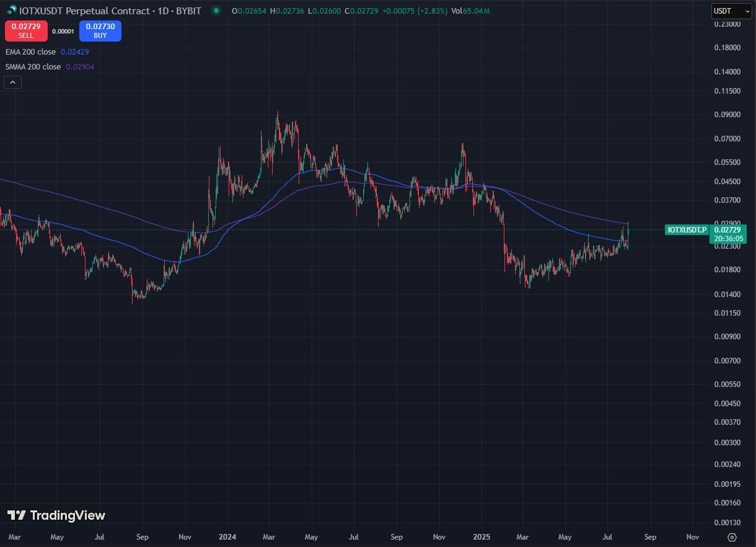
Task: Click the blue BUY 0.02730 button
Action: (x=100, y=31)
